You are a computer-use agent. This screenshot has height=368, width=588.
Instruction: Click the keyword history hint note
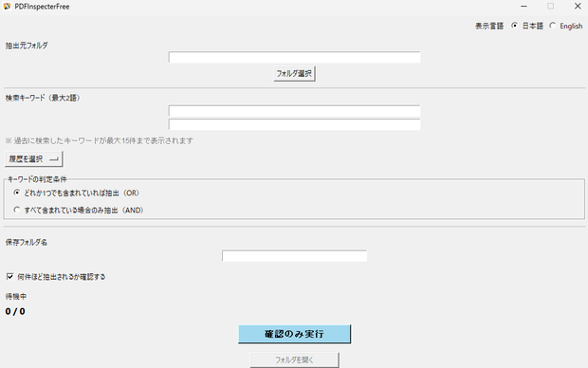pos(99,140)
